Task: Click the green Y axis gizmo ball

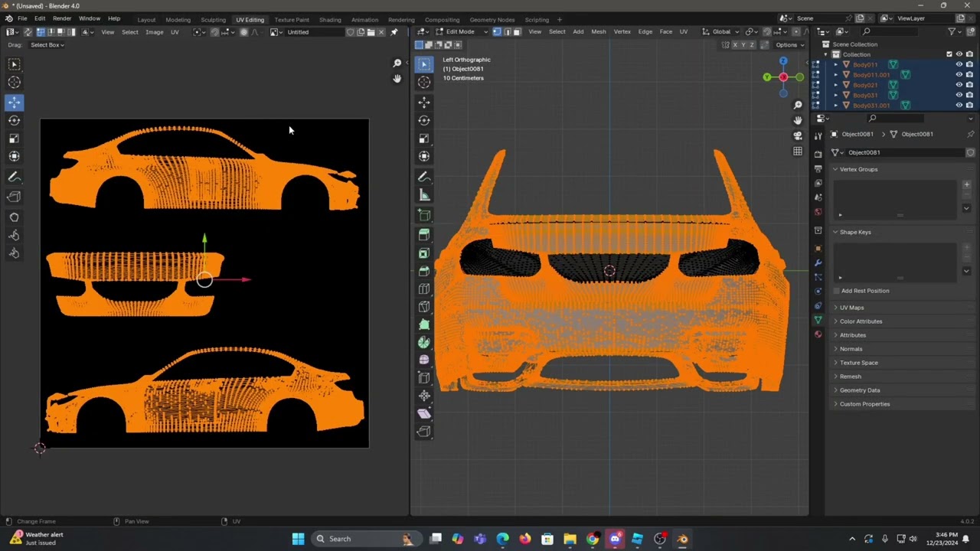Action: pos(767,77)
